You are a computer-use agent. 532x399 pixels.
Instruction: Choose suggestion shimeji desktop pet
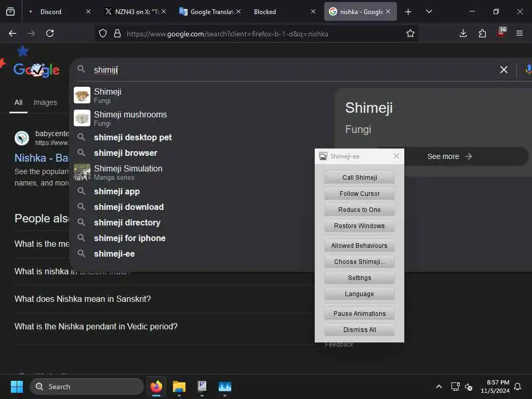[x=200, y=137]
